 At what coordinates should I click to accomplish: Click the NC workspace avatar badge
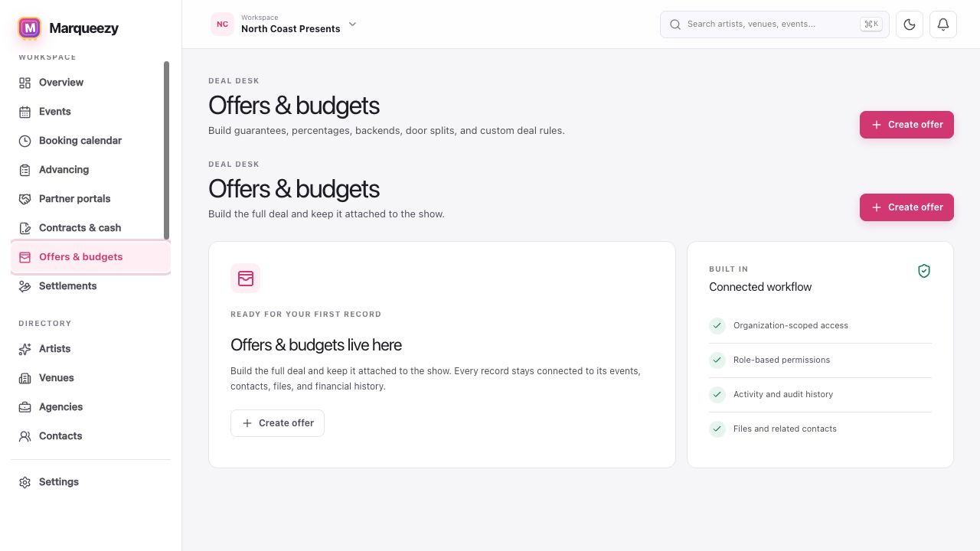[x=222, y=24]
